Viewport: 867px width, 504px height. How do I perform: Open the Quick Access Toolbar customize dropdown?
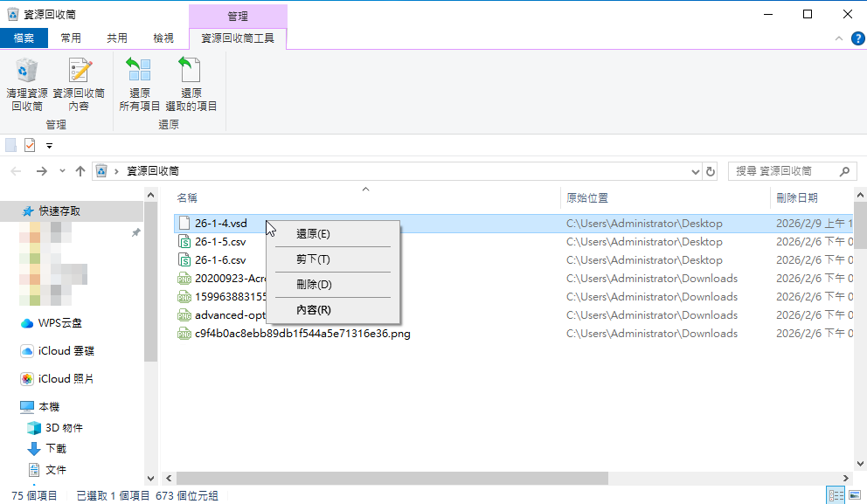pyautogui.click(x=50, y=146)
